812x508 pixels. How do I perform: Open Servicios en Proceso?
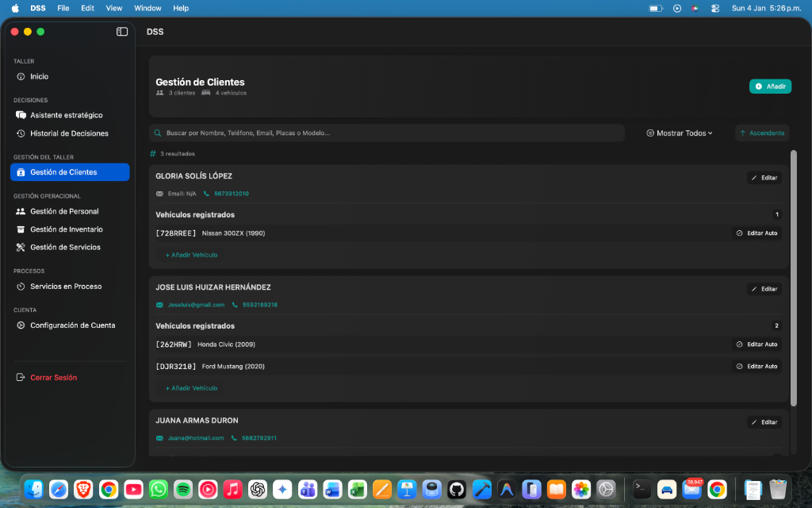66,287
